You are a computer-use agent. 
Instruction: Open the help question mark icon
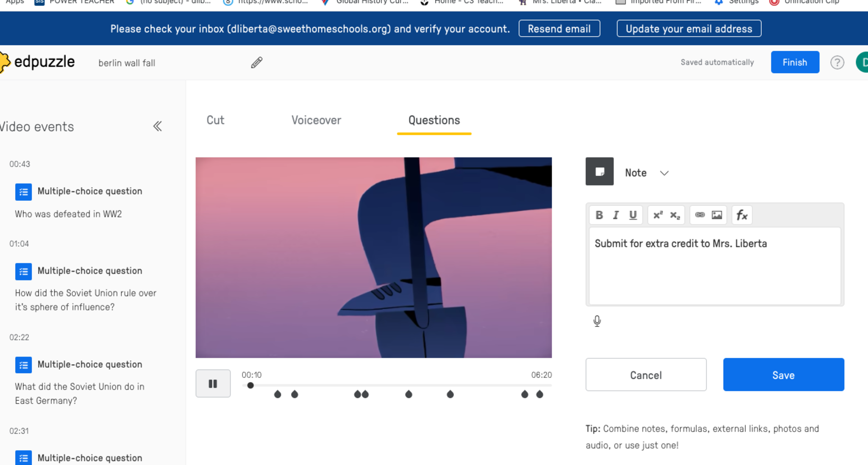point(837,63)
